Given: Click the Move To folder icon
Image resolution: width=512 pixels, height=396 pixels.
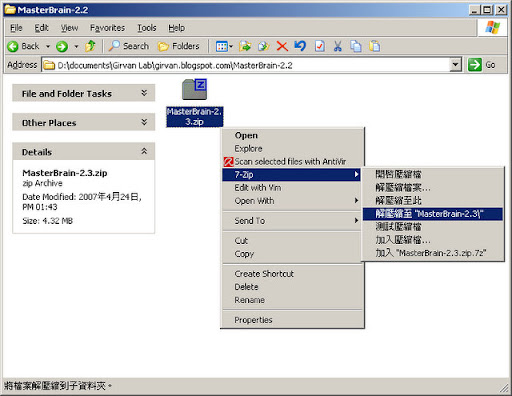Looking at the screenshot, I should pos(245,46).
